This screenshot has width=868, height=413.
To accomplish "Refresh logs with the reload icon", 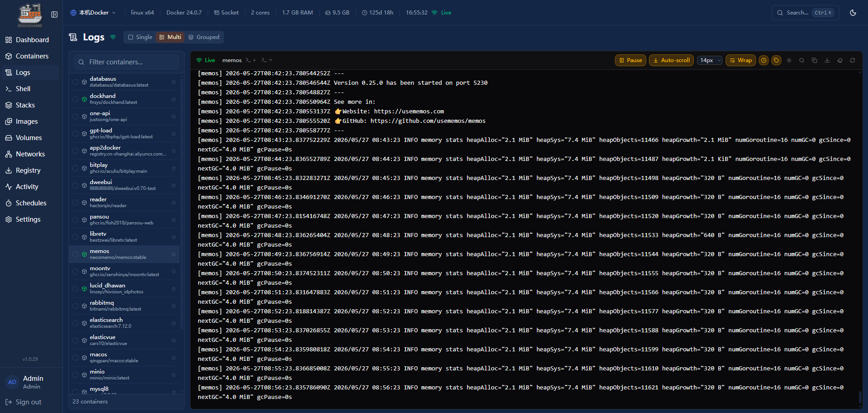I will coord(853,60).
